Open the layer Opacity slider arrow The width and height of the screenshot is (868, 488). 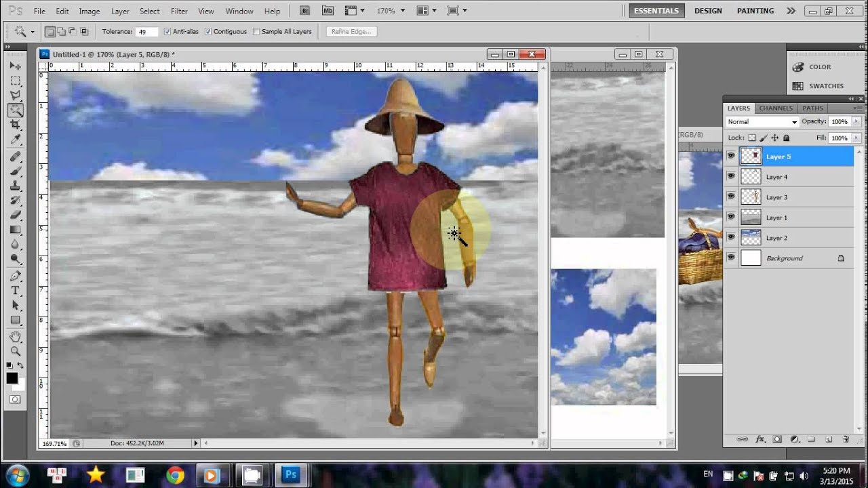pos(857,122)
